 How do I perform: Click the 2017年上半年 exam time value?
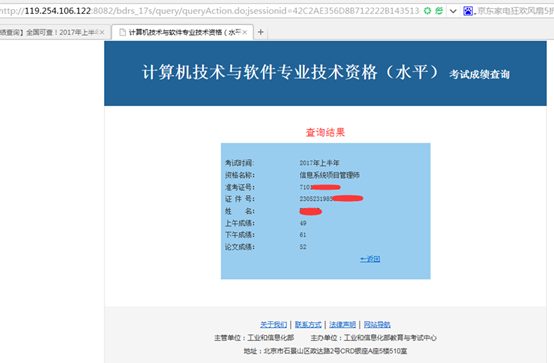[x=319, y=163]
